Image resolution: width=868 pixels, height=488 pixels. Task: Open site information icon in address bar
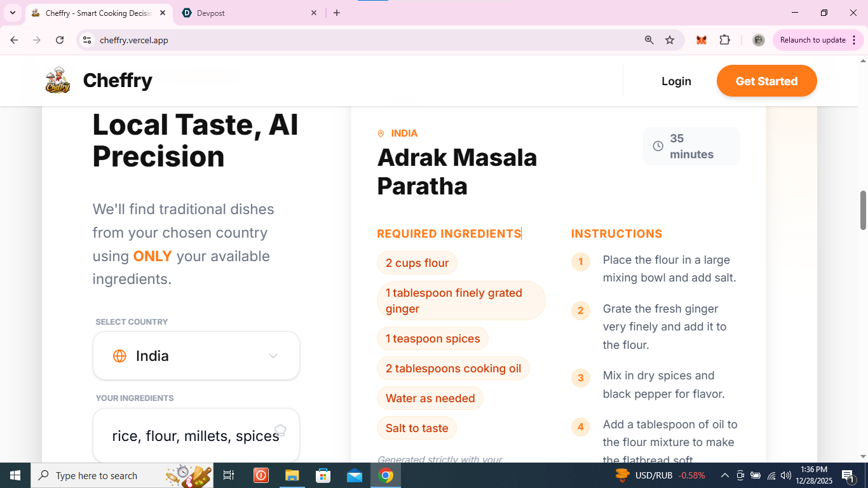pyautogui.click(x=87, y=40)
